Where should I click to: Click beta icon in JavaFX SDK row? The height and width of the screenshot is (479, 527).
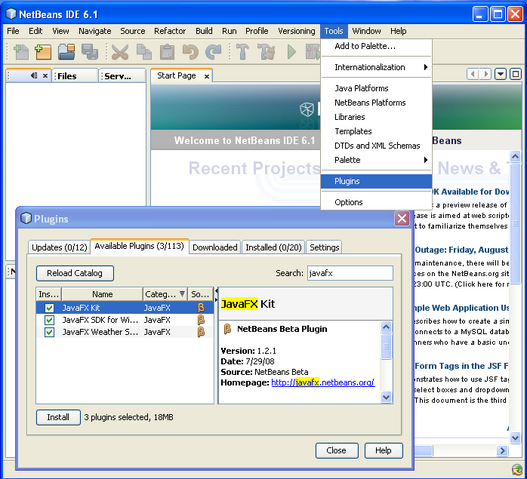pyautogui.click(x=201, y=320)
